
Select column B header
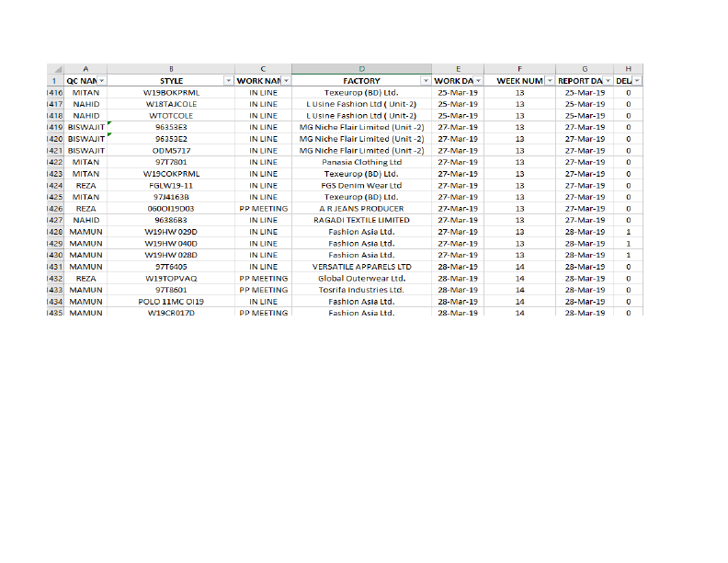point(171,69)
